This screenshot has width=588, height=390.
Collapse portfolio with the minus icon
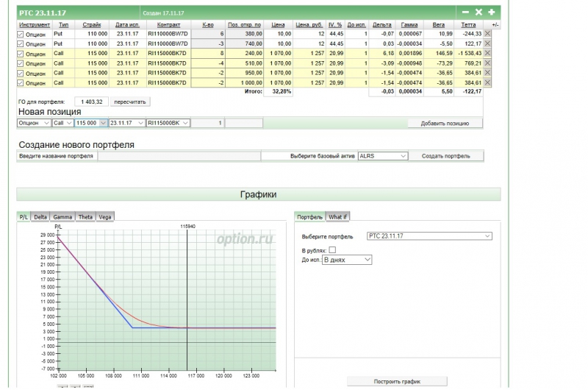point(465,13)
